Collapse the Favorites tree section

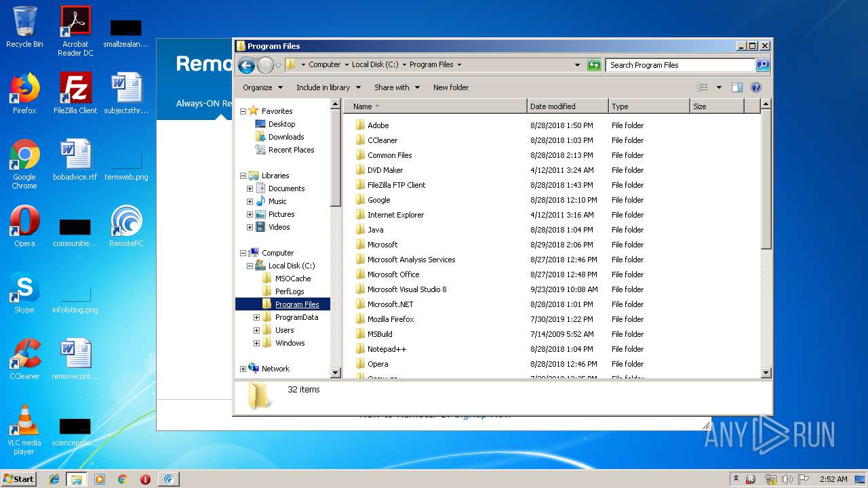coord(243,111)
